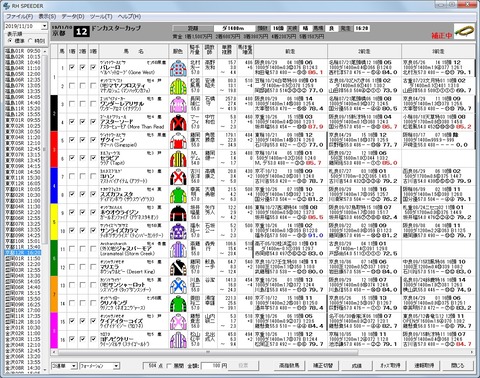Click horse name ケイアイターコイズ
The width and height of the screenshot is (480, 378).
pos(122,321)
